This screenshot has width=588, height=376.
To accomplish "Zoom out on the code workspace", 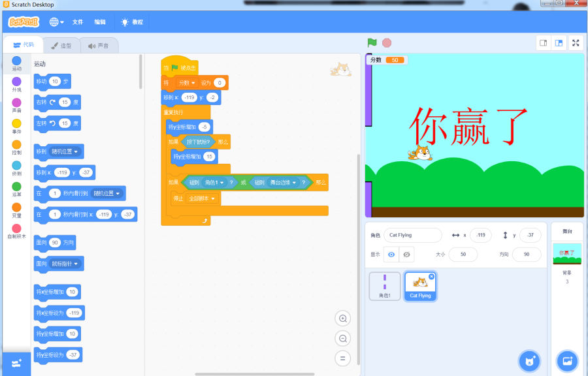I will [342, 338].
